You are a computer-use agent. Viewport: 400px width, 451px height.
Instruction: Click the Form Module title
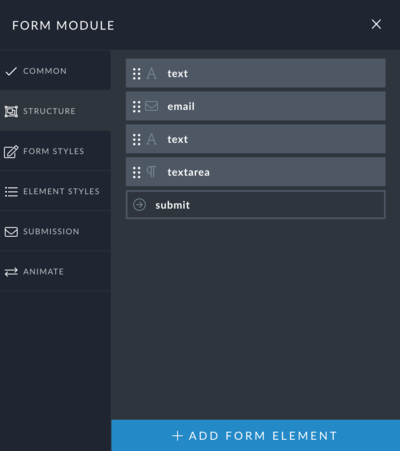(x=63, y=26)
